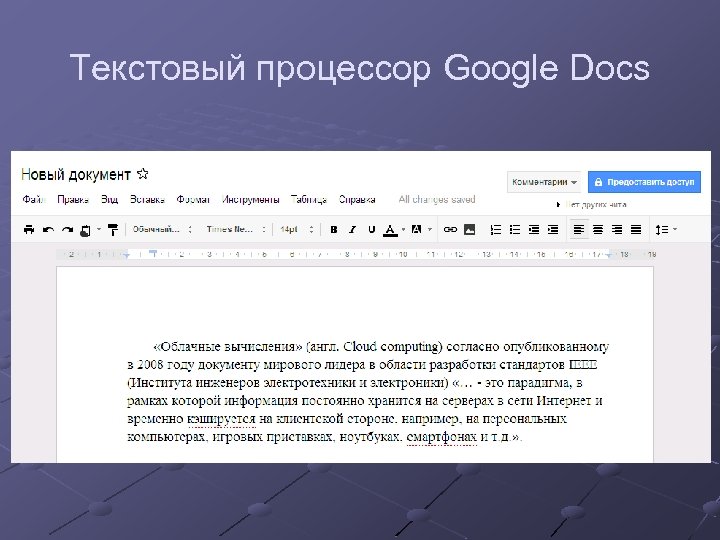The image size is (720, 540).
Task: Open the Вставка menu
Action: (x=147, y=199)
